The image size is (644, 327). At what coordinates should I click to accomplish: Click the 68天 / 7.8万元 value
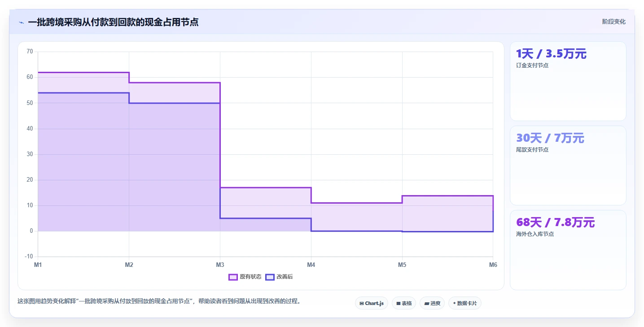555,222
